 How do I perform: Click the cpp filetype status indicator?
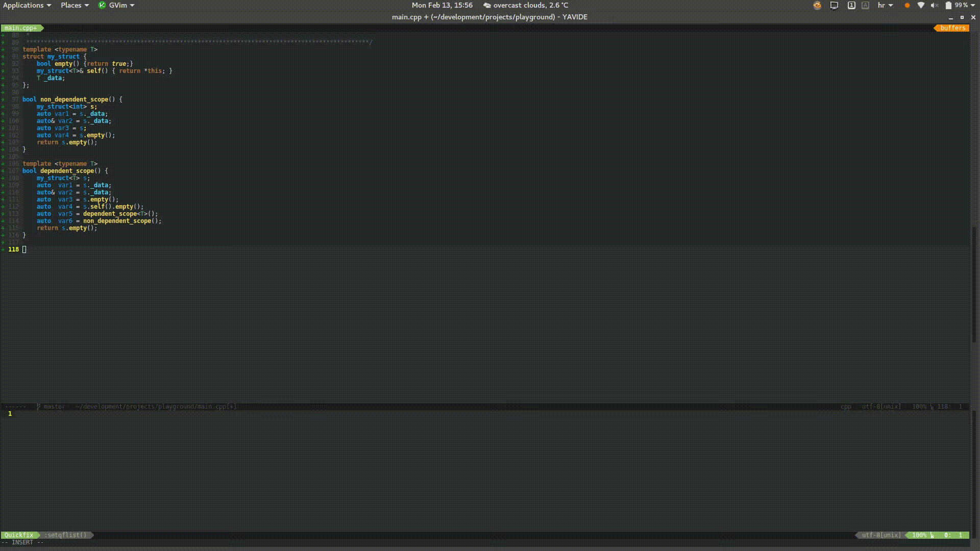pos(846,406)
